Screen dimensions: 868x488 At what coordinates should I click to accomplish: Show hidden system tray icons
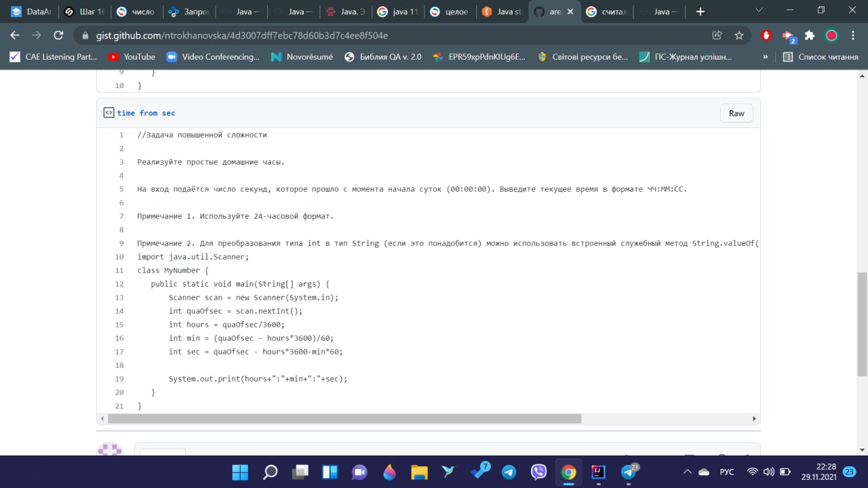click(x=687, y=472)
